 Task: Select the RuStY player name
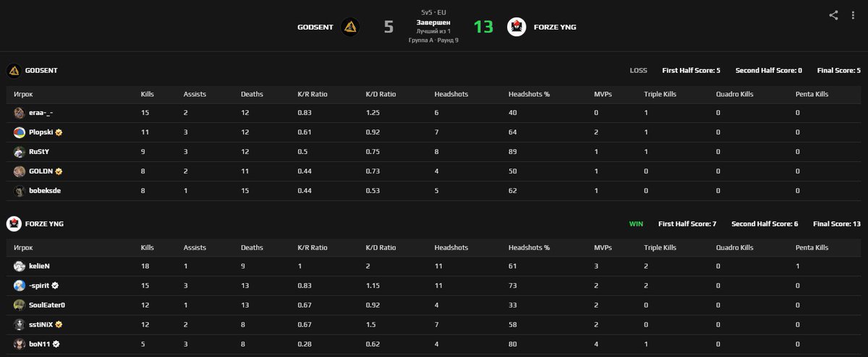(39, 152)
